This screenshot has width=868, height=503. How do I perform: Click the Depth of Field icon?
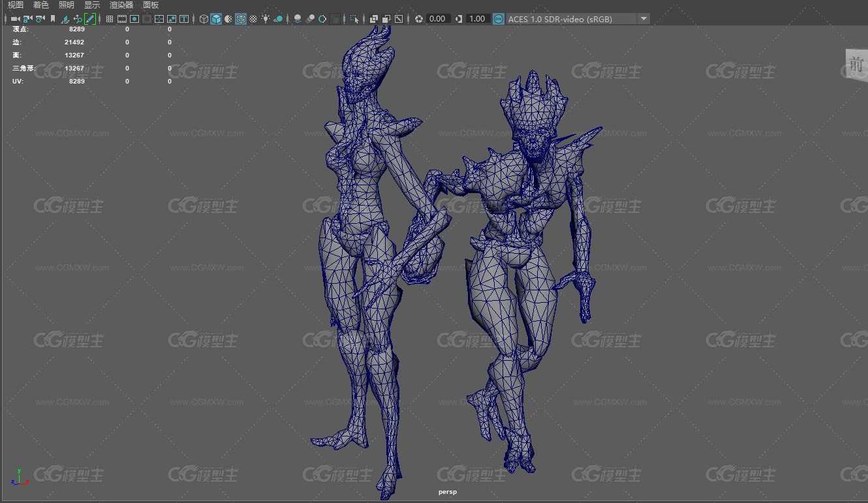(x=335, y=19)
